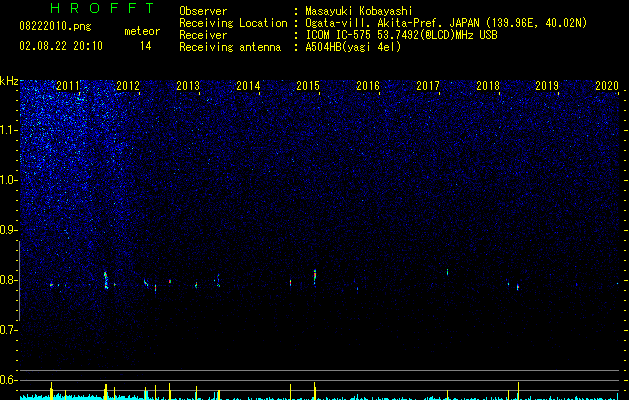
Task: Click observer name Masayuki Kobayashi
Action: (x=359, y=11)
